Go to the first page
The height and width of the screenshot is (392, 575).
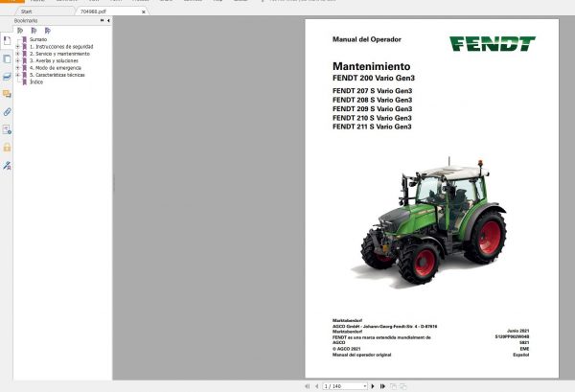[307, 386]
